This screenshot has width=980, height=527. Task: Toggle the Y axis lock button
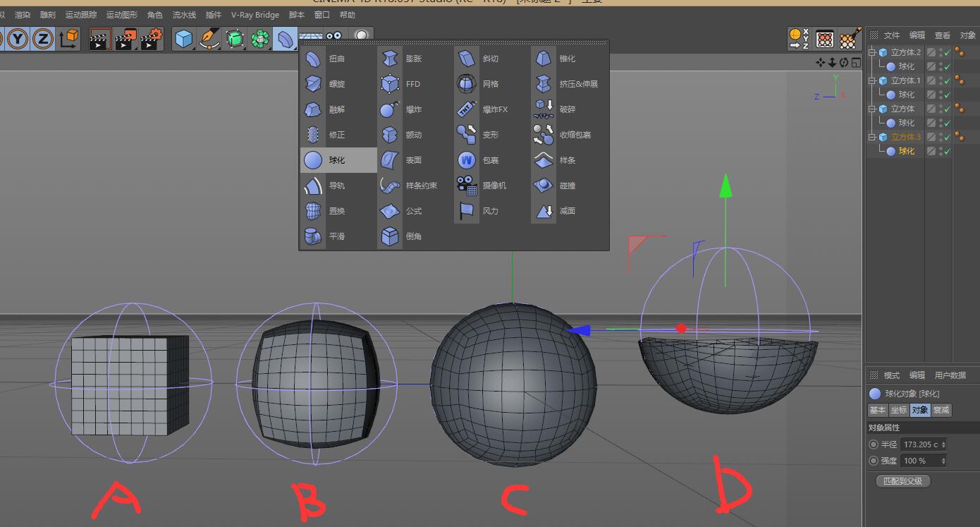[x=18, y=39]
